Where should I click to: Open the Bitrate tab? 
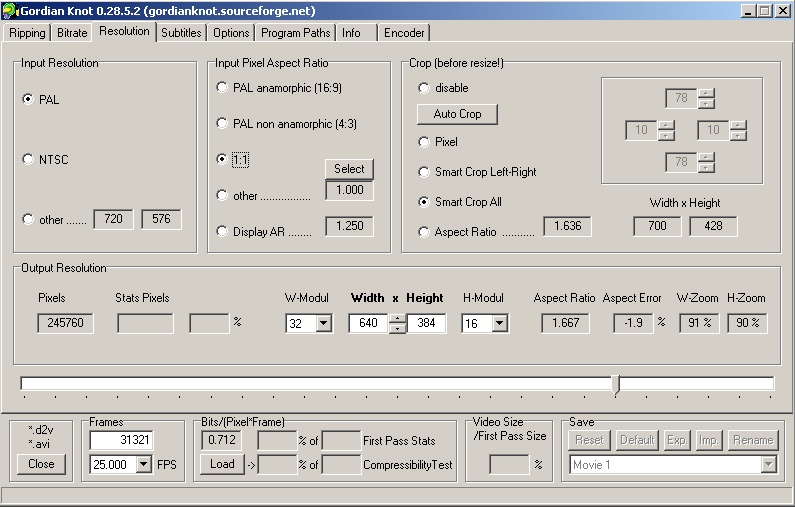72,33
